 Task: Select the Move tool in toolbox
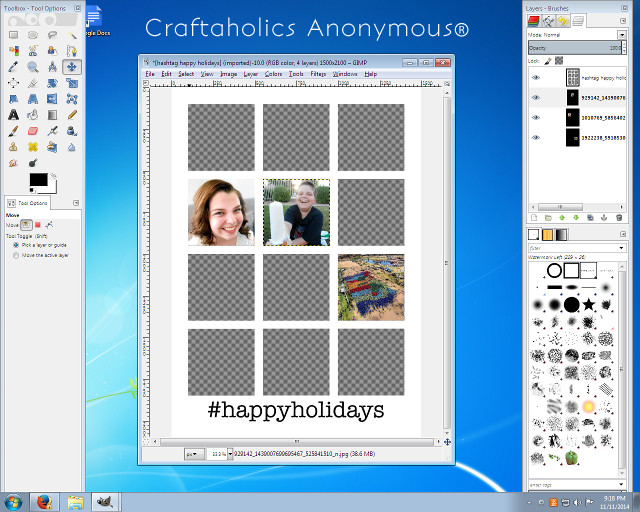coord(72,67)
